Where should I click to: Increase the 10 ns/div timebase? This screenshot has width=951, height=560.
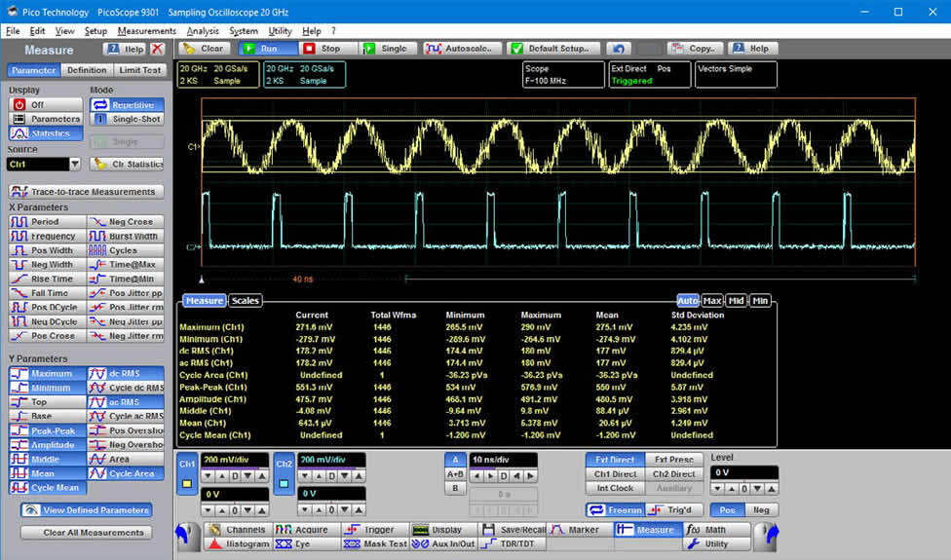point(530,476)
